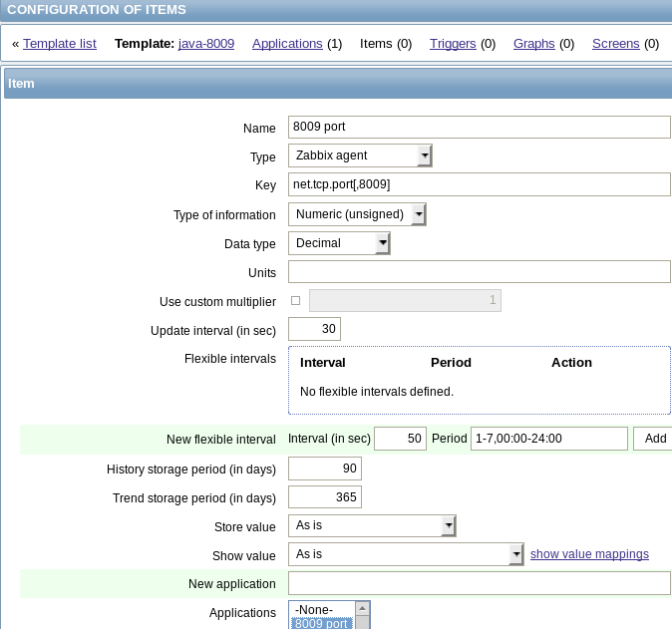Click the Applications list scroll up arrow
The image size is (672, 629).
[x=363, y=608]
